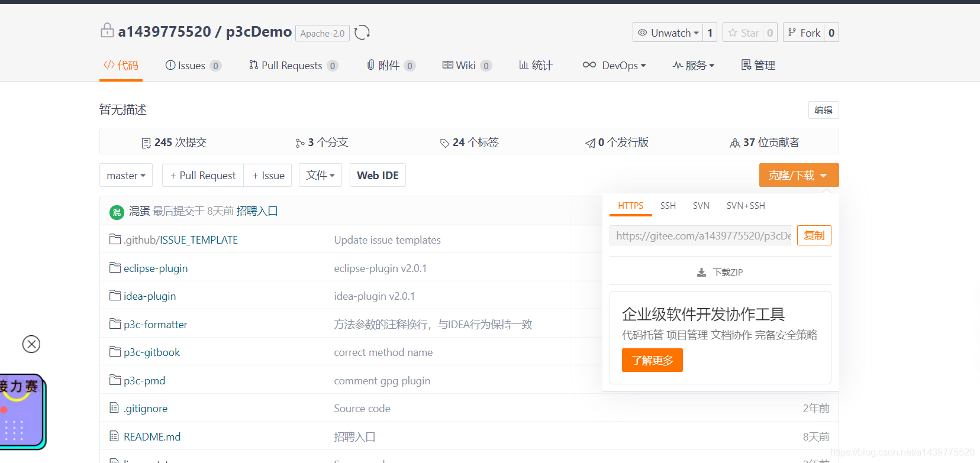Open the p3c-gitbook folder
This screenshot has width=980, height=463.
click(x=151, y=352)
